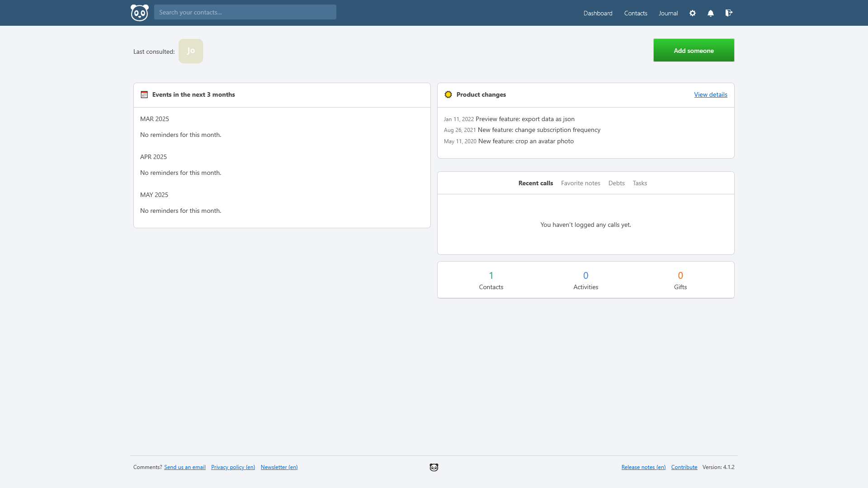Click 'Preview feature: export data as json' entry
Viewport: 868px width, 488px height.
[x=525, y=119]
